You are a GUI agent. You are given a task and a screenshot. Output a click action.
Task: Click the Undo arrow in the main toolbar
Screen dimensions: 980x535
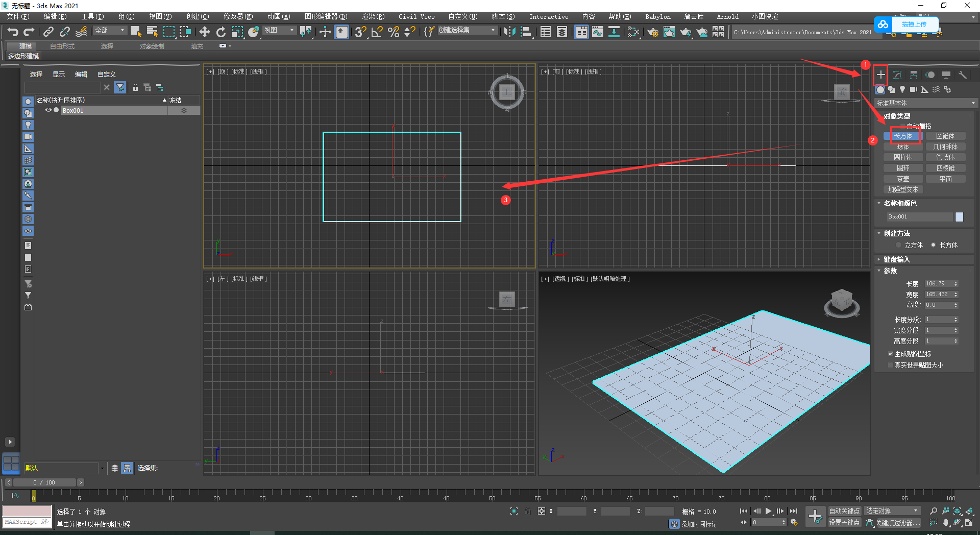[13, 32]
